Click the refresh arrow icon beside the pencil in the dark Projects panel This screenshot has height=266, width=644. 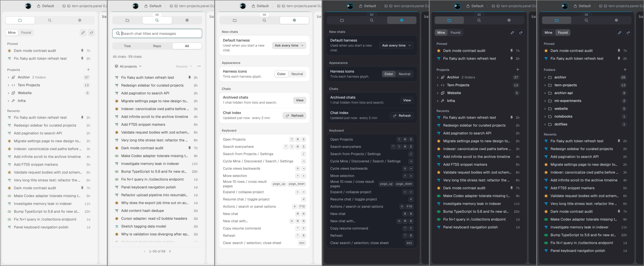click(521, 33)
